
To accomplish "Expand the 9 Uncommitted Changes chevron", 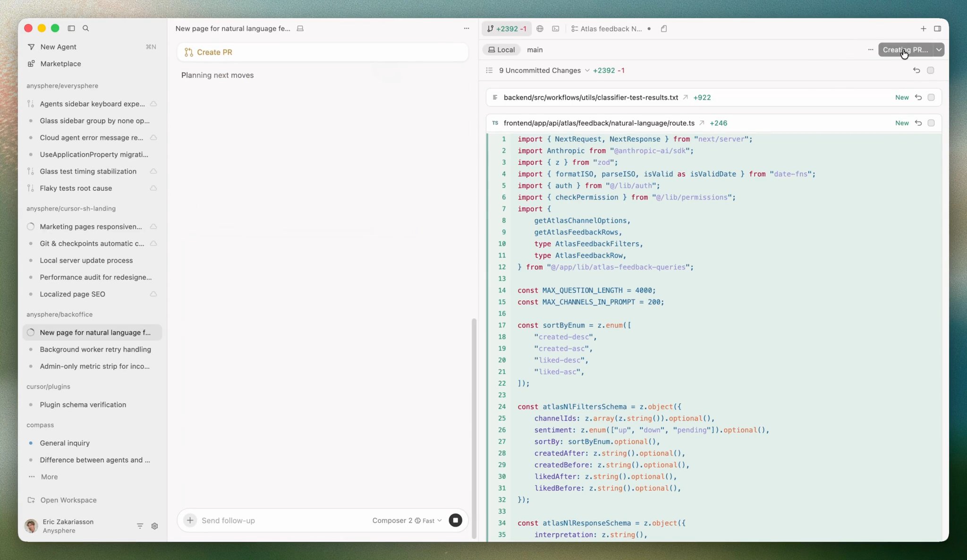I will pyautogui.click(x=586, y=70).
